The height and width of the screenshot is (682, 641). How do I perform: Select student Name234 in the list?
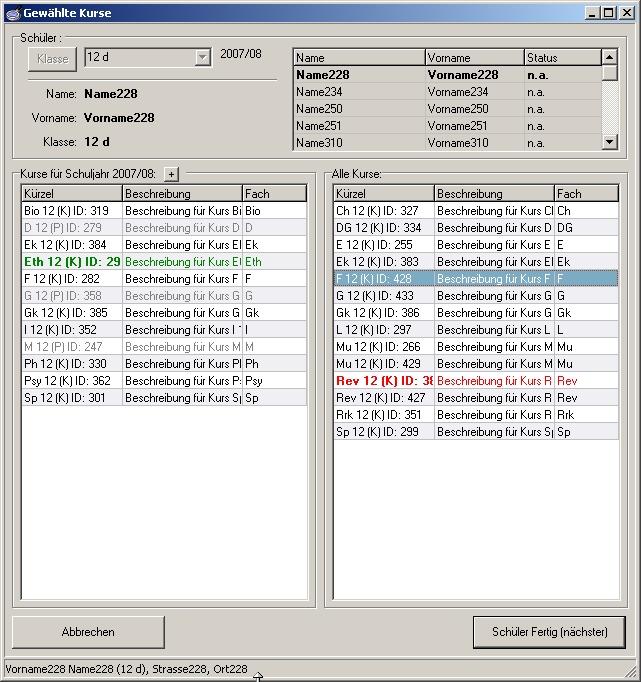click(358, 92)
